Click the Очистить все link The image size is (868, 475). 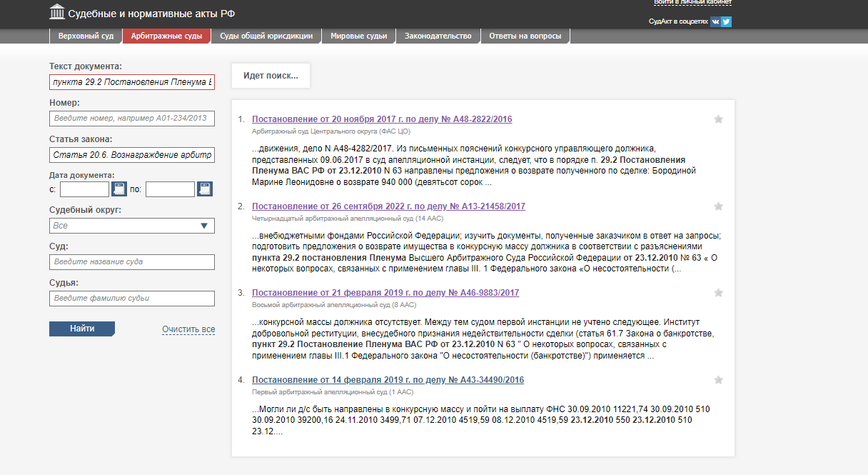pyautogui.click(x=188, y=329)
